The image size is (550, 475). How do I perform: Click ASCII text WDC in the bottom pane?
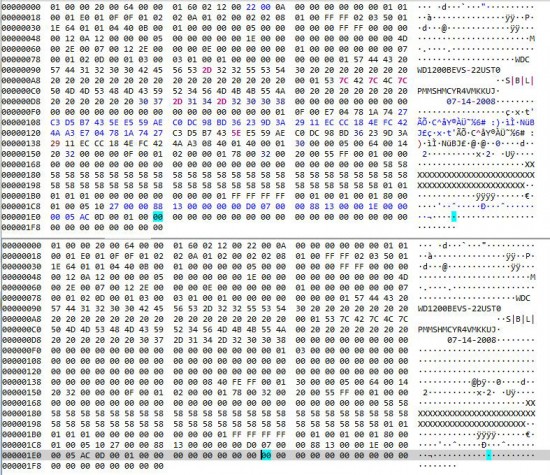click(523, 298)
